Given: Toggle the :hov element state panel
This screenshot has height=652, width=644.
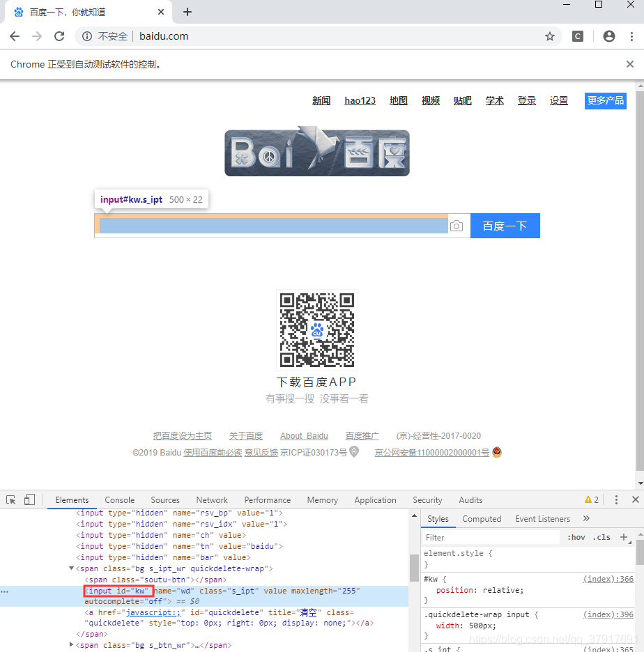Looking at the screenshot, I should pos(576,537).
